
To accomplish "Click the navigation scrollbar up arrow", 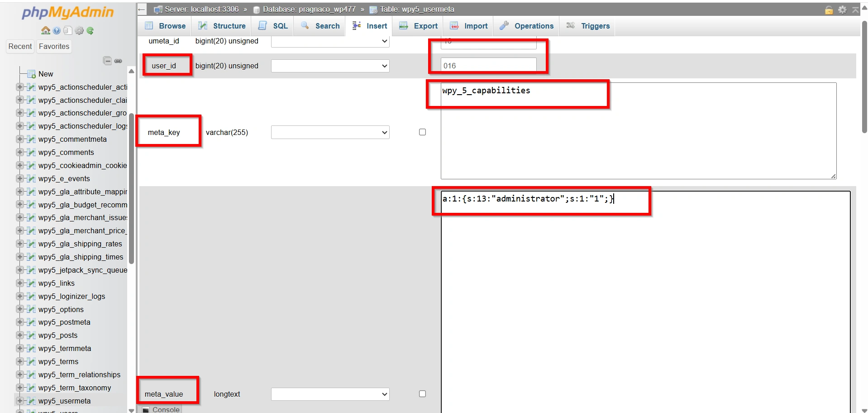I will [131, 71].
